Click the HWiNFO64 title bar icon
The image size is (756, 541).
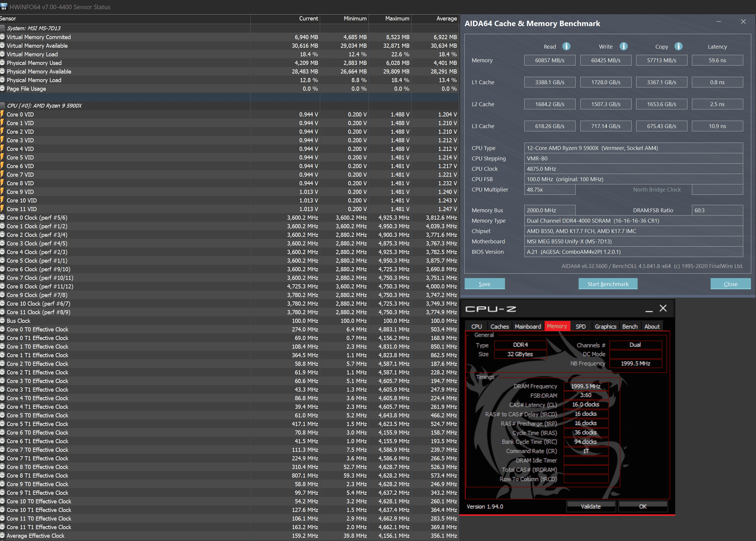[x=4, y=6]
